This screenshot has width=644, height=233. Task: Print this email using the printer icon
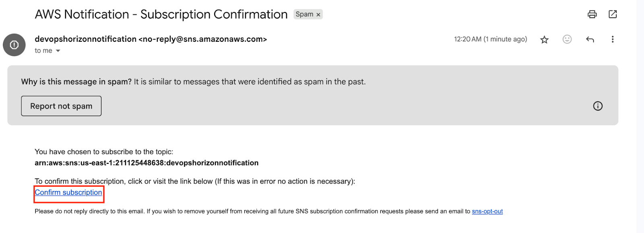[592, 14]
